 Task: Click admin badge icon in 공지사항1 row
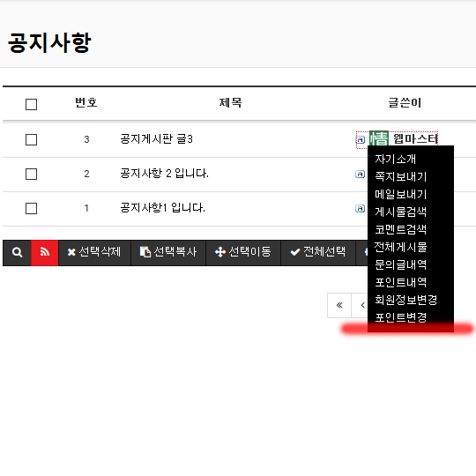click(360, 209)
